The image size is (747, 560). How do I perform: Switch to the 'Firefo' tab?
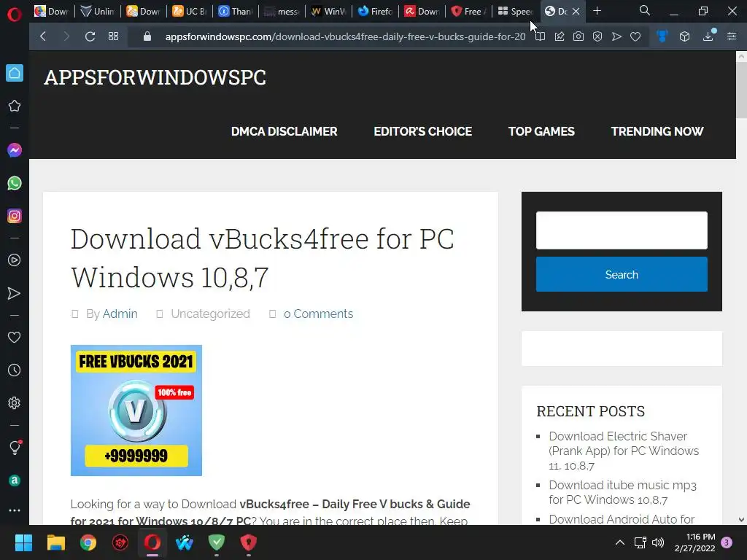point(375,12)
